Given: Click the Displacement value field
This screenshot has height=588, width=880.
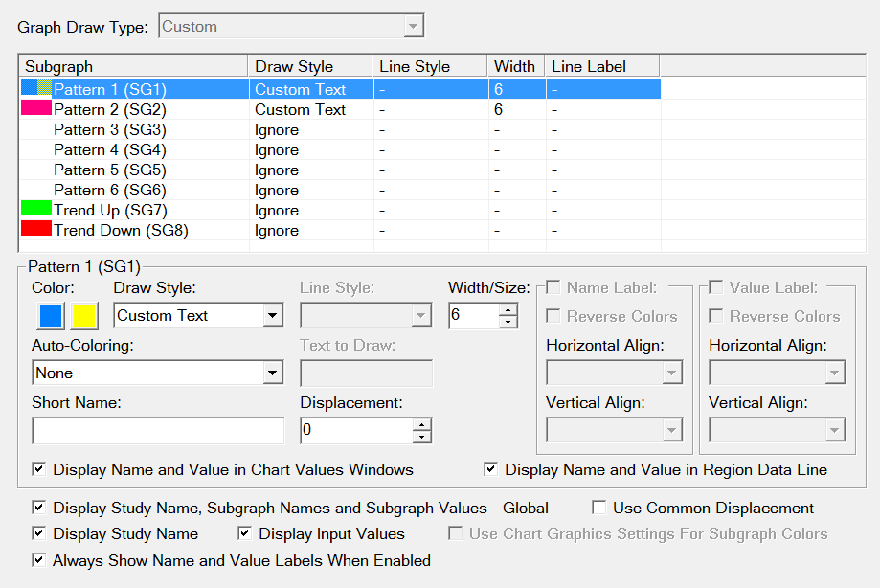Looking at the screenshot, I should point(355,431).
